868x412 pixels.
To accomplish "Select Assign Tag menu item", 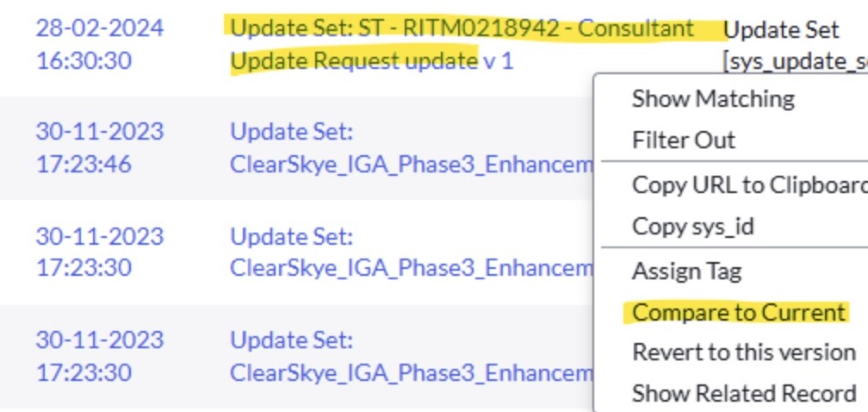I will tap(686, 272).
